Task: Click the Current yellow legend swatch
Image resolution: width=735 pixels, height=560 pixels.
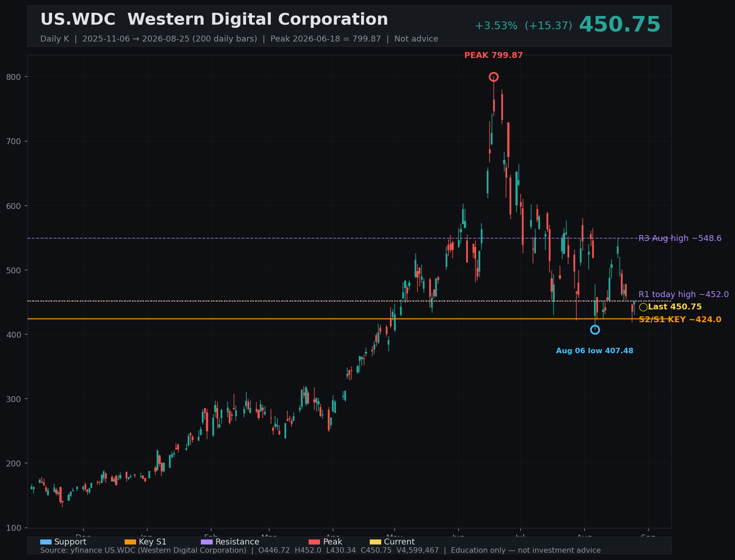Action: 375,542
